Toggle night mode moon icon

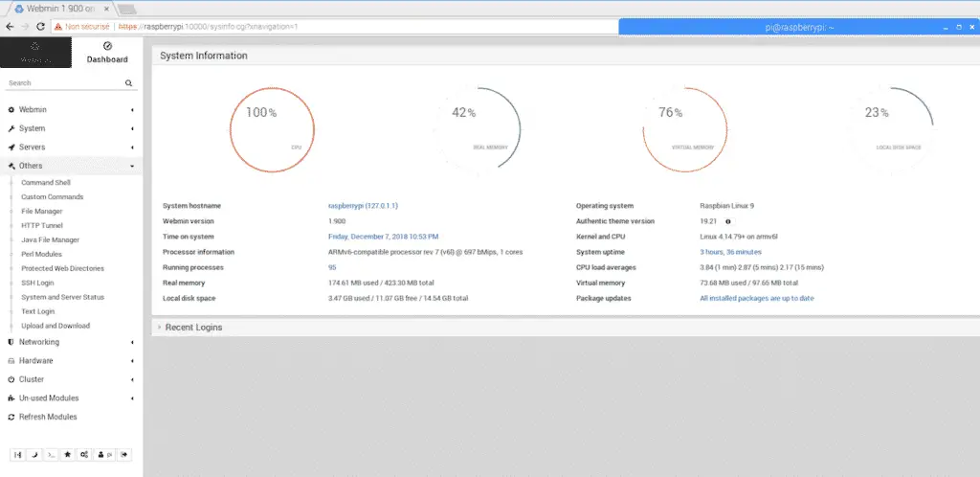[x=35, y=455]
